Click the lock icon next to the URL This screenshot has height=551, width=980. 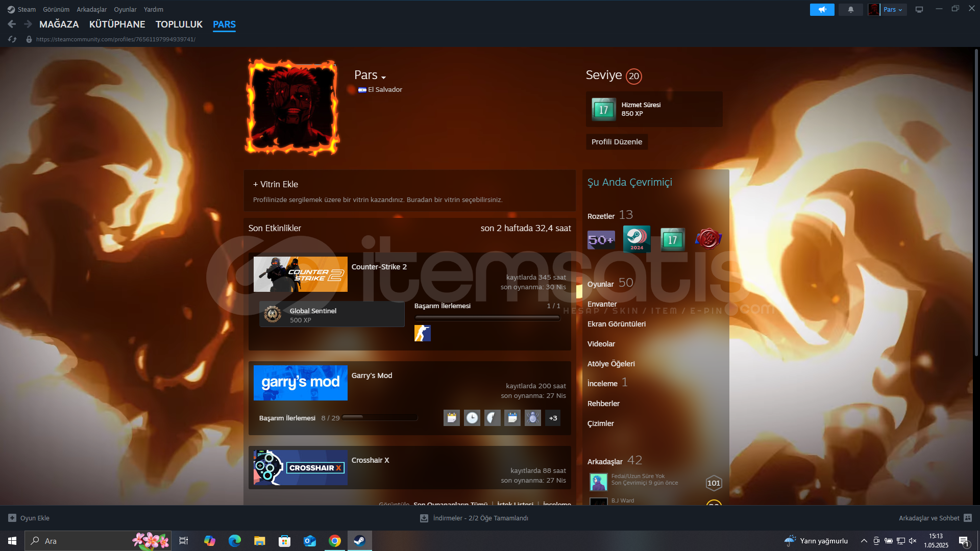[x=29, y=39]
